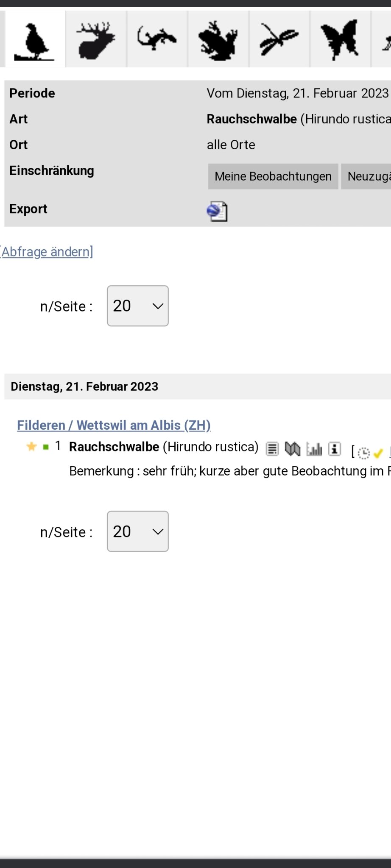Click the export file icon
This screenshot has width=391, height=868.
(x=217, y=211)
